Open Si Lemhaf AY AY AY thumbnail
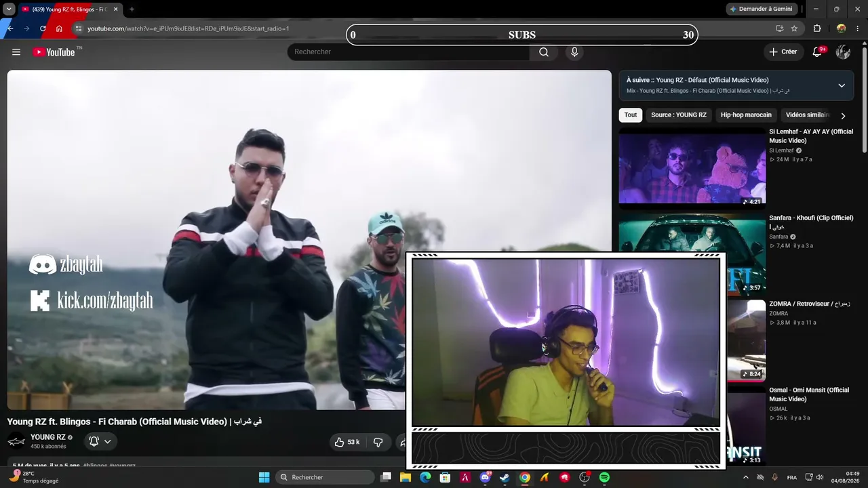The width and height of the screenshot is (868, 488). pyautogui.click(x=692, y=167)
